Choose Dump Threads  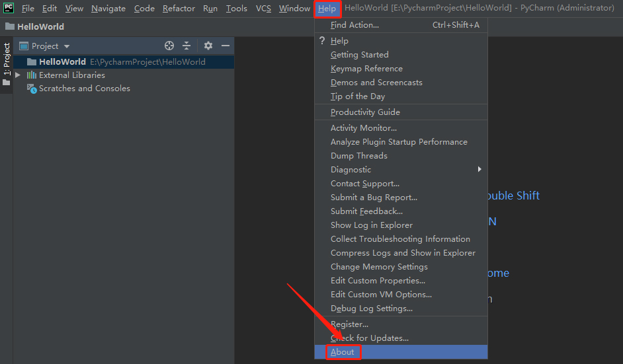point(401,156)
